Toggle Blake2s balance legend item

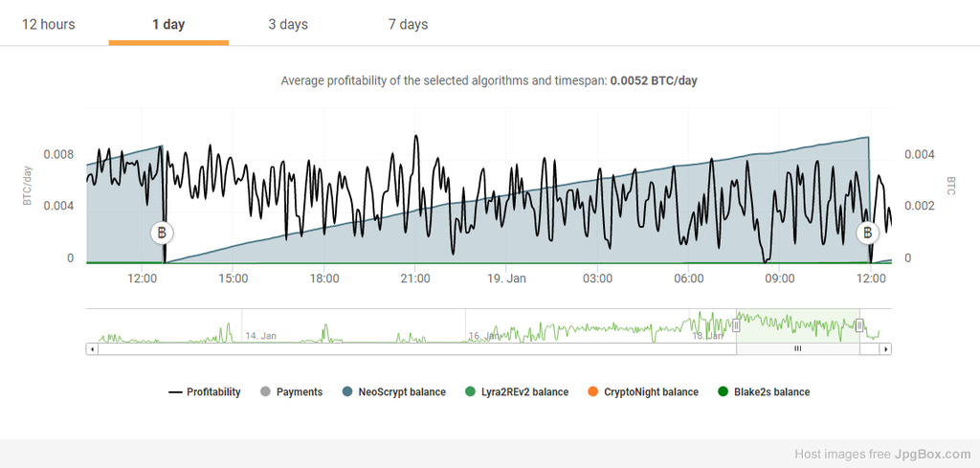tap(763, 391)
